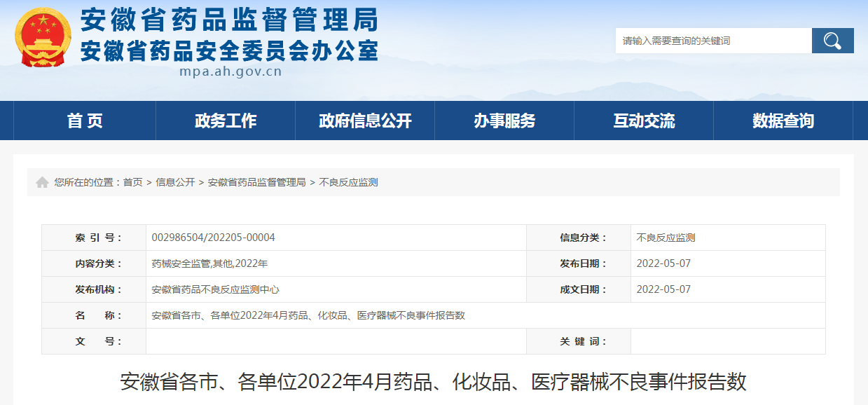
Task: Open 不良反应监测 breadcrumb link
Action: pyautogui.click(x=348, y=182)
